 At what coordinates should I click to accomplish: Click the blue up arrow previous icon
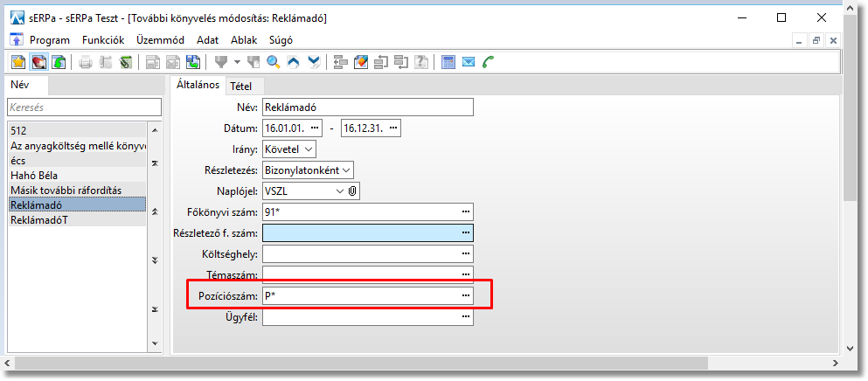click(x=293, y=62)
